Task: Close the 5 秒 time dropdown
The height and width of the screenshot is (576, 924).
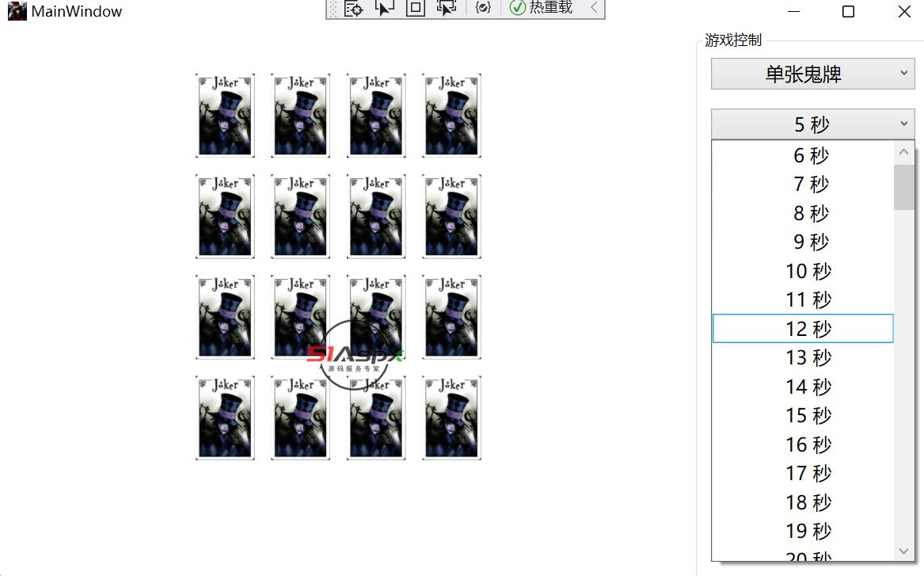Action: click(x=812, y=124)
